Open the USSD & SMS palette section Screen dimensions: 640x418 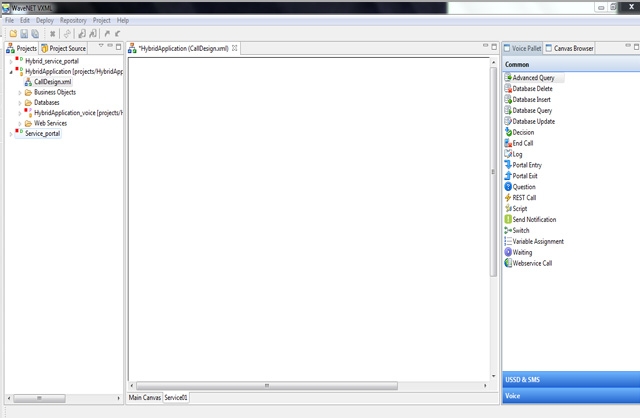pos(570,380)
